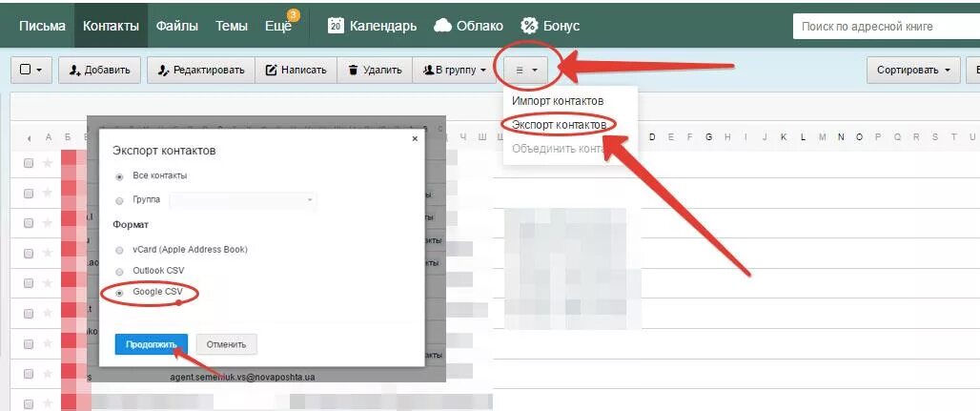Select Импорт контактов menu item
Viewport: 980px width, 411px height.
(558, 101)
